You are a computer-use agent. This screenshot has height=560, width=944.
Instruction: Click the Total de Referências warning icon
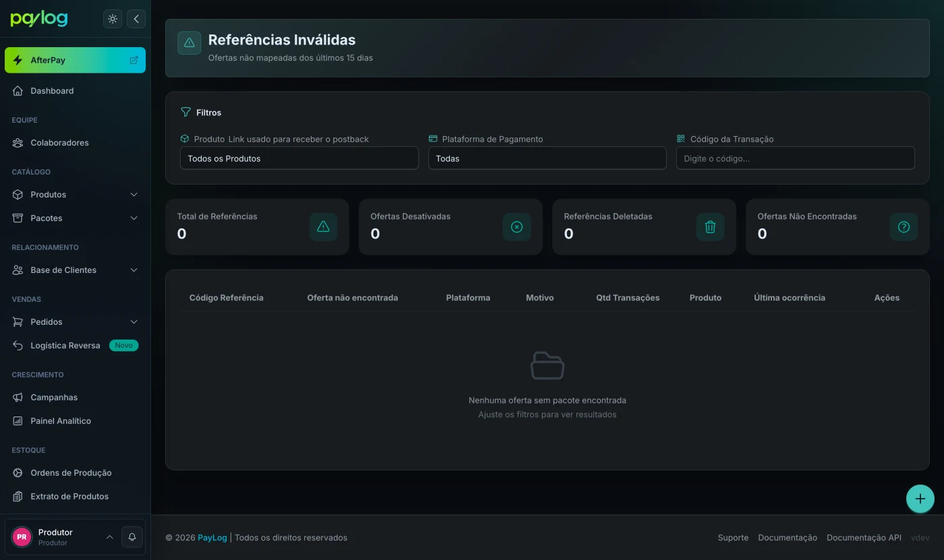click(323, 227)
